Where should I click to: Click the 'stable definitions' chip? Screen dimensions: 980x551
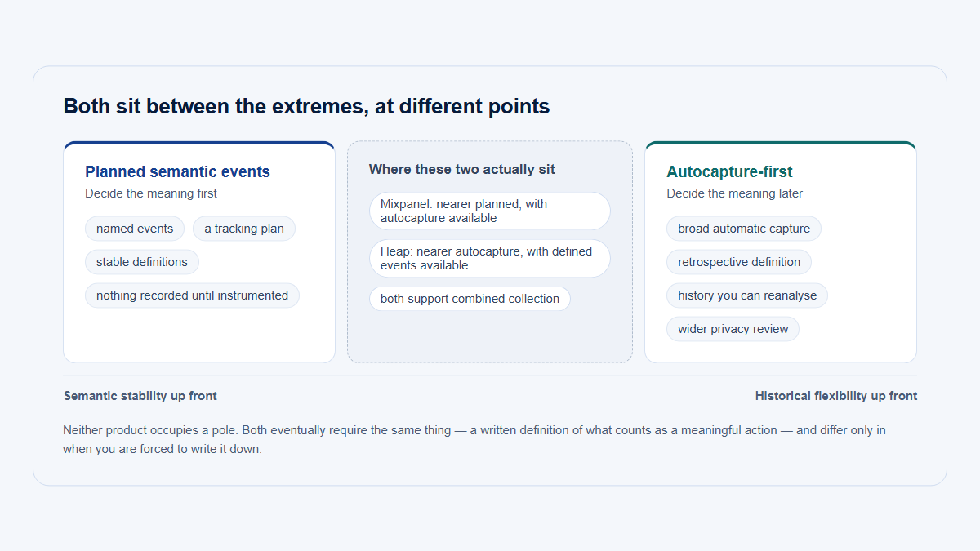pos(142,262)
